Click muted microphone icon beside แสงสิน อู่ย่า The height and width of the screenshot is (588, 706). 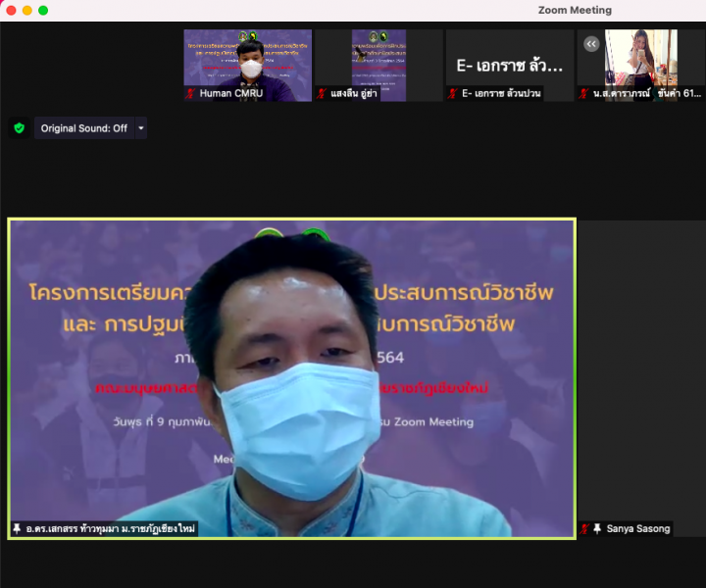(x=322, y=94)
